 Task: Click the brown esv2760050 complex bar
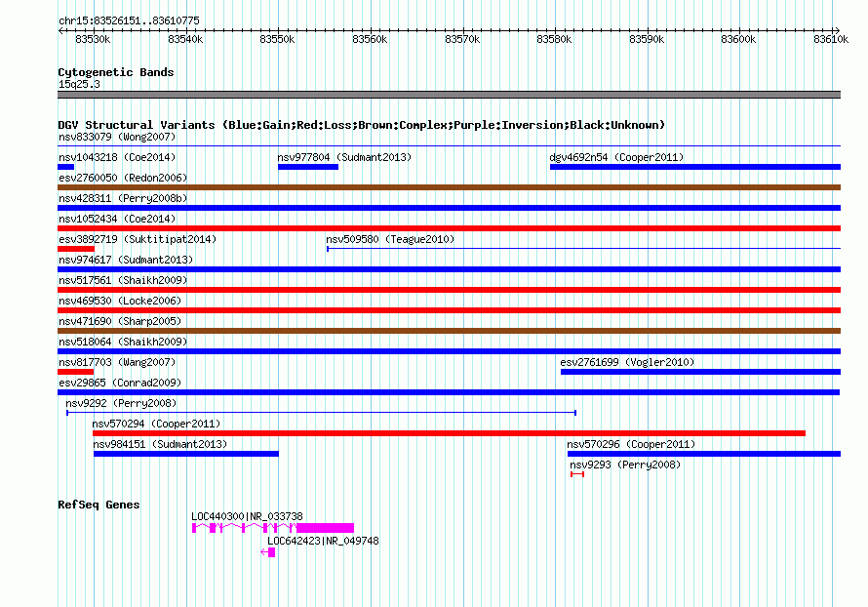coord(449,187)
